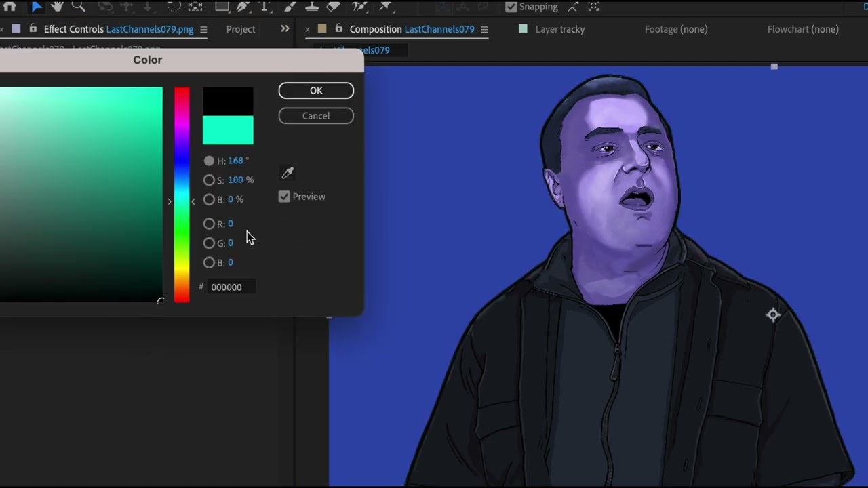This screenshot has height=488, width=868.
Task: Select the Brush tool
Action: 290,6
